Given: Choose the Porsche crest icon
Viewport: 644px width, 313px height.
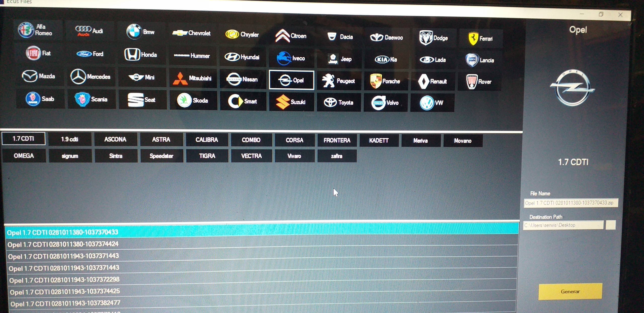Looking at the screenshot, I should tap(376, 81).
